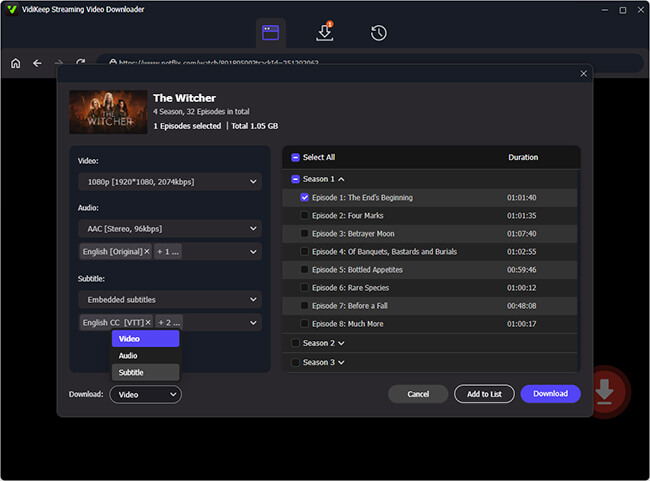Viewport: 650px width, 481px height.
Task: Check Episode 7: Before a Fall
Action: pyautogui.click(x=304, y=306)
